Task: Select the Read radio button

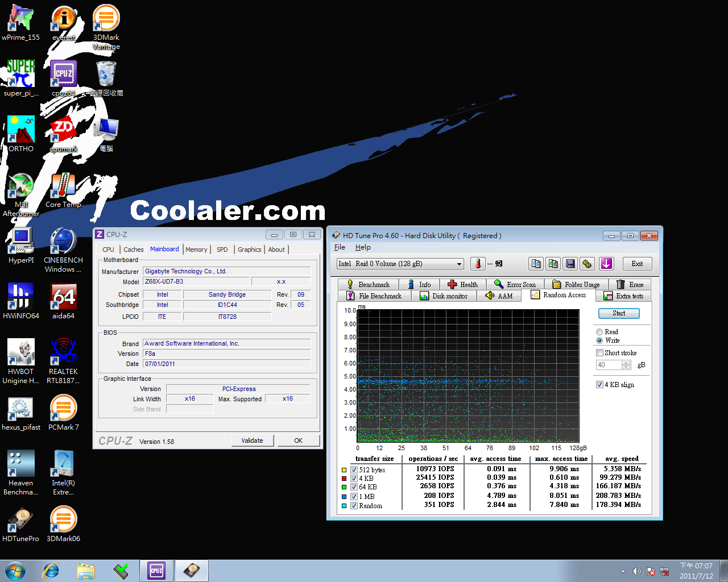Action: [599, 332]
